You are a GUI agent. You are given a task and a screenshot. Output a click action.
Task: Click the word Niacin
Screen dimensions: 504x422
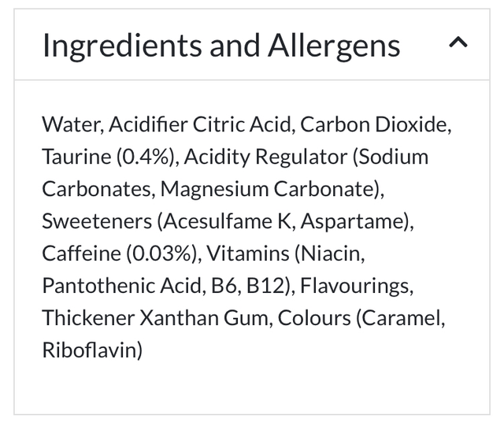332,254
